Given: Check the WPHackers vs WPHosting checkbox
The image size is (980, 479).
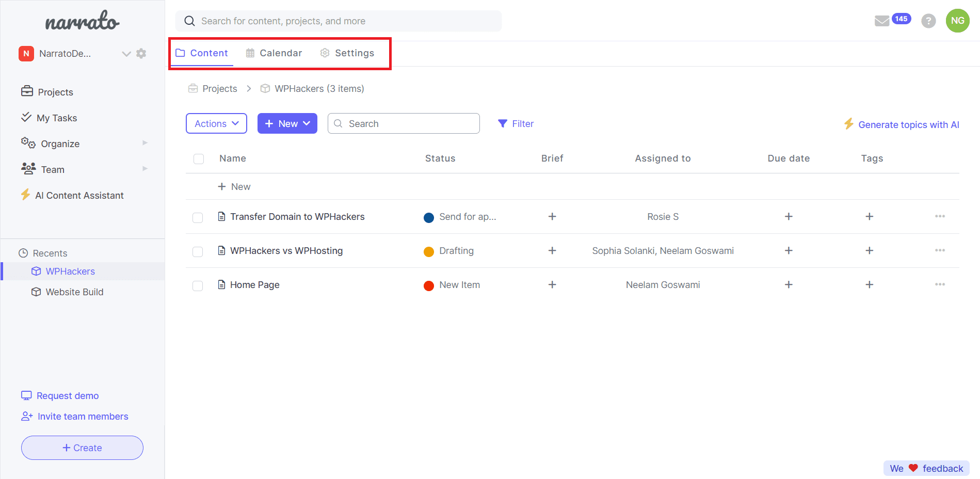Looking at the screenshot, I should pyautogui.click(x=198, y=252).
